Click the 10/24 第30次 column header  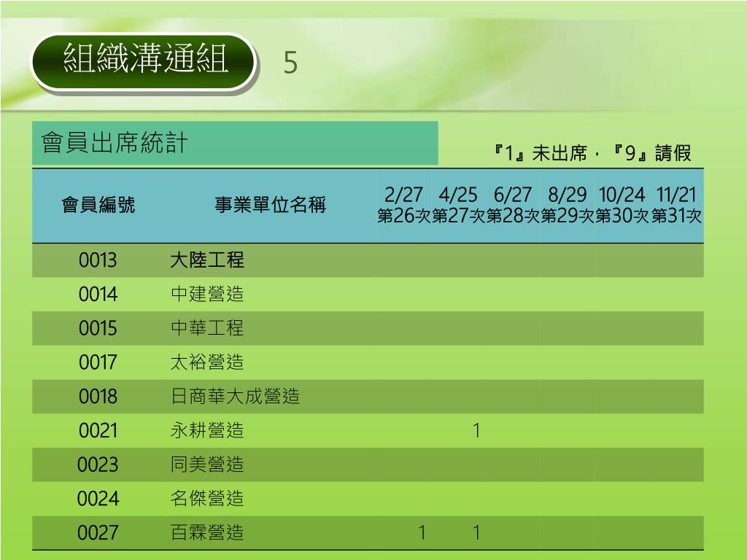point(622,205)
